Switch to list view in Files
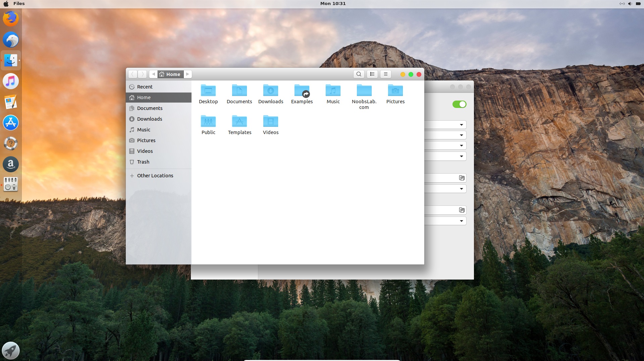 click(372, 74)
